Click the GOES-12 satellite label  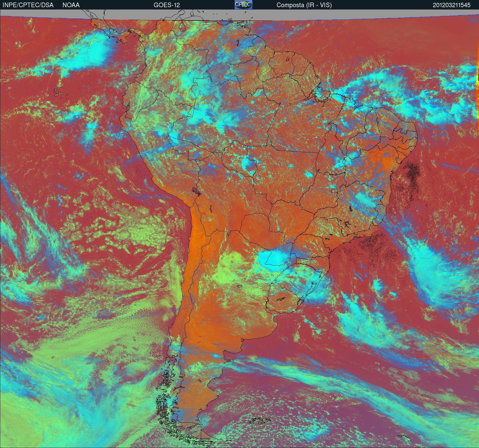[x=167, y=5]
